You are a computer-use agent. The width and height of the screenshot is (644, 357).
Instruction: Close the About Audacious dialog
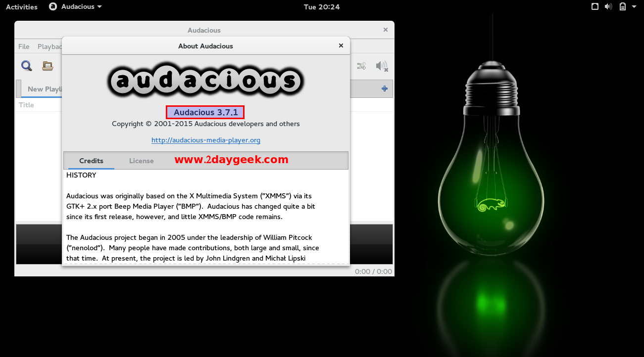pyautogui.click(x=341, y=45)
